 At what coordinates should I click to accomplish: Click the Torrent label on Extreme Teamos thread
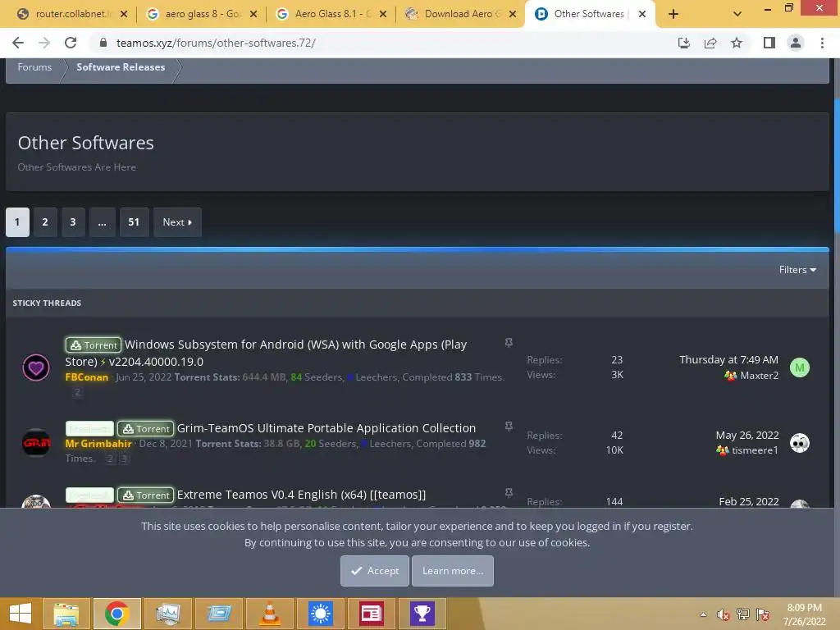145,495
